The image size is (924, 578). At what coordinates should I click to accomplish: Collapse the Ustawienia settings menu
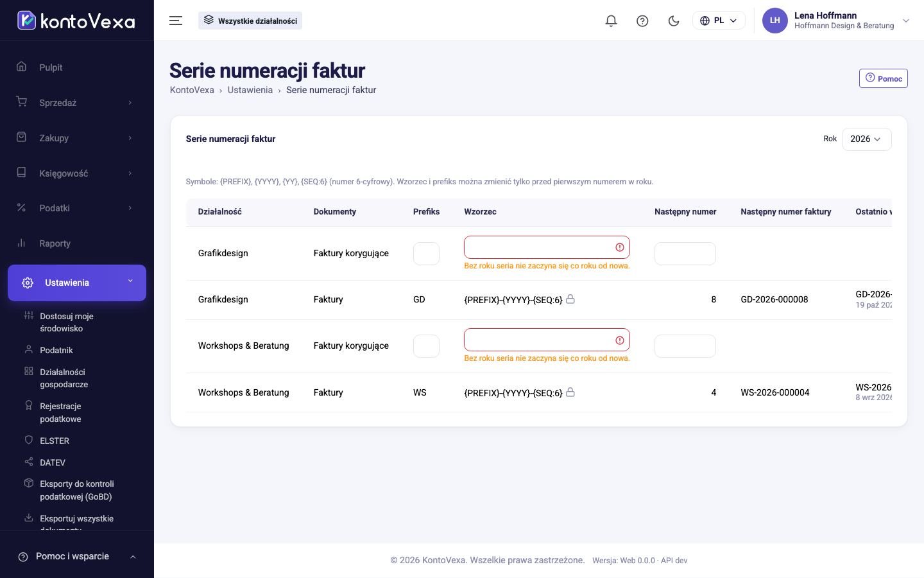coord(76,283)
